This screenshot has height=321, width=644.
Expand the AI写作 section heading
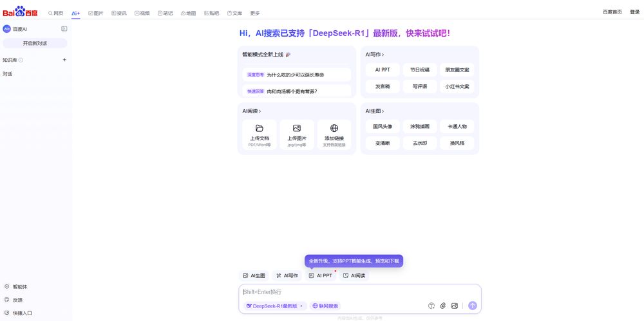pyautogui.click(x=375, y=54)
